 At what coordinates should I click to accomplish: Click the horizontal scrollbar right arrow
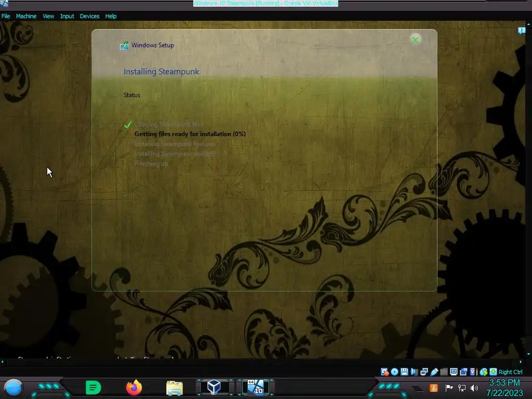click(x=521, y=362)
